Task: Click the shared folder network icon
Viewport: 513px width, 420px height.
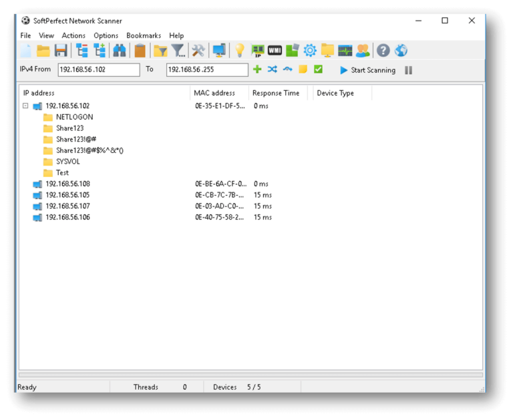Action: [327, 51]
